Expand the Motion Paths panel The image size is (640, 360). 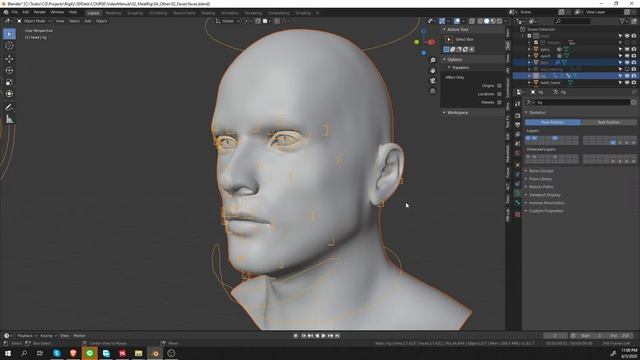(541, 187)
